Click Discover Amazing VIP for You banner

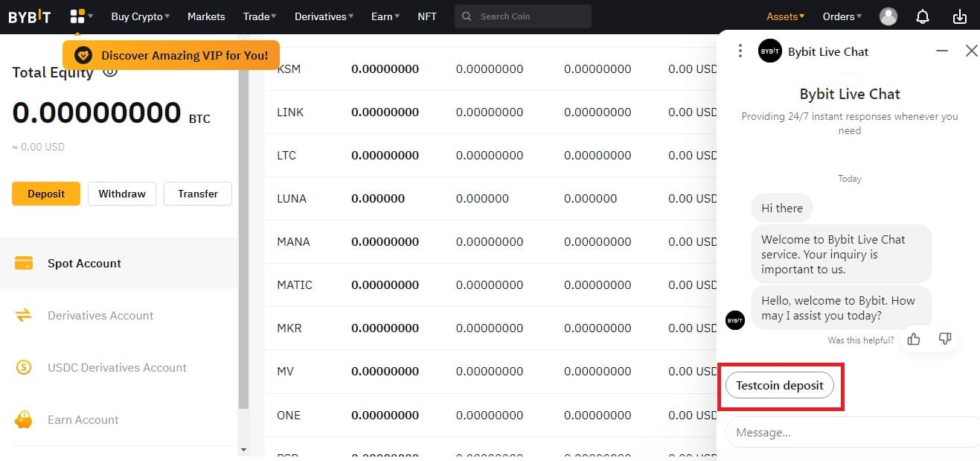pos(171,55)
